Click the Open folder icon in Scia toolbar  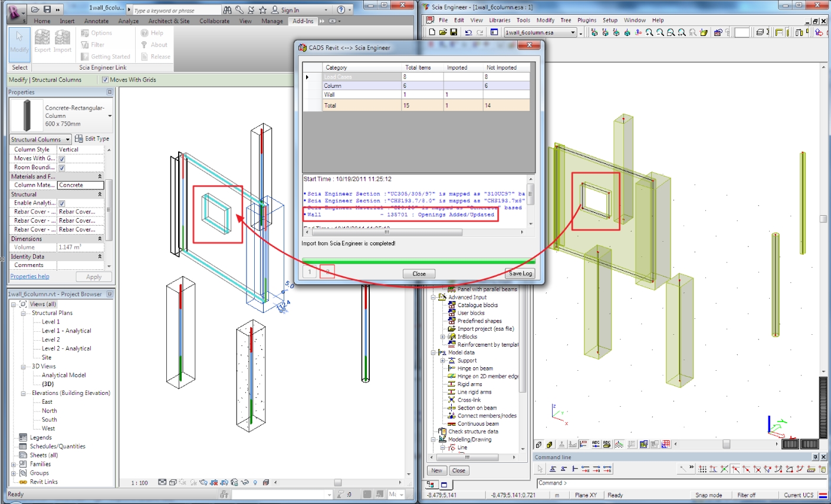[443, 32]
